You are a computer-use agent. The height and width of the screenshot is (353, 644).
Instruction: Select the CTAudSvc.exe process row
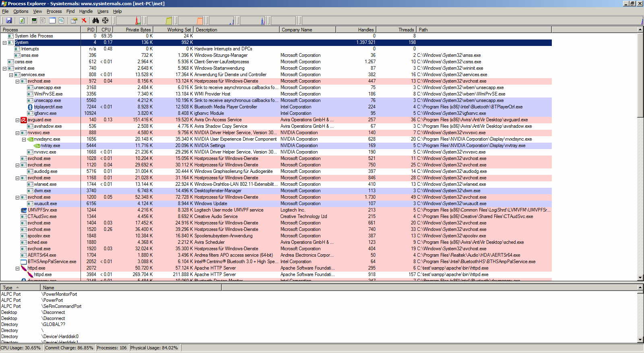[x=276, y=216]
